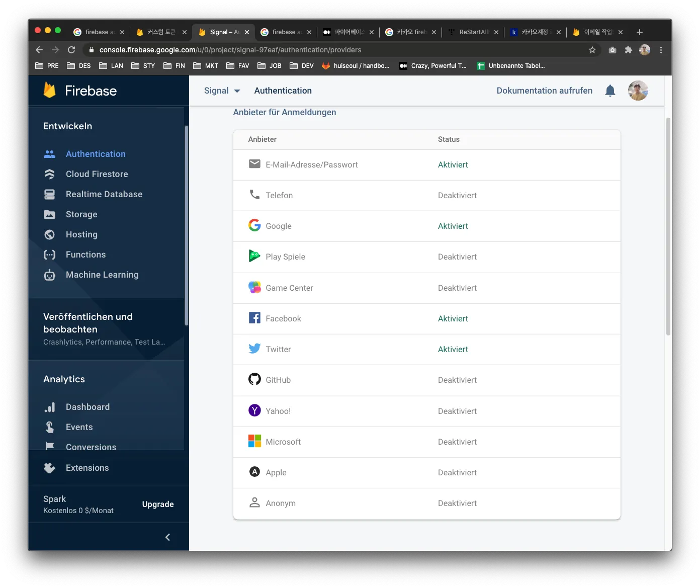The height and width of the screenshot is (588, 700).
Task: Open the PRE bookmarks folder
Action: (47, 66)
